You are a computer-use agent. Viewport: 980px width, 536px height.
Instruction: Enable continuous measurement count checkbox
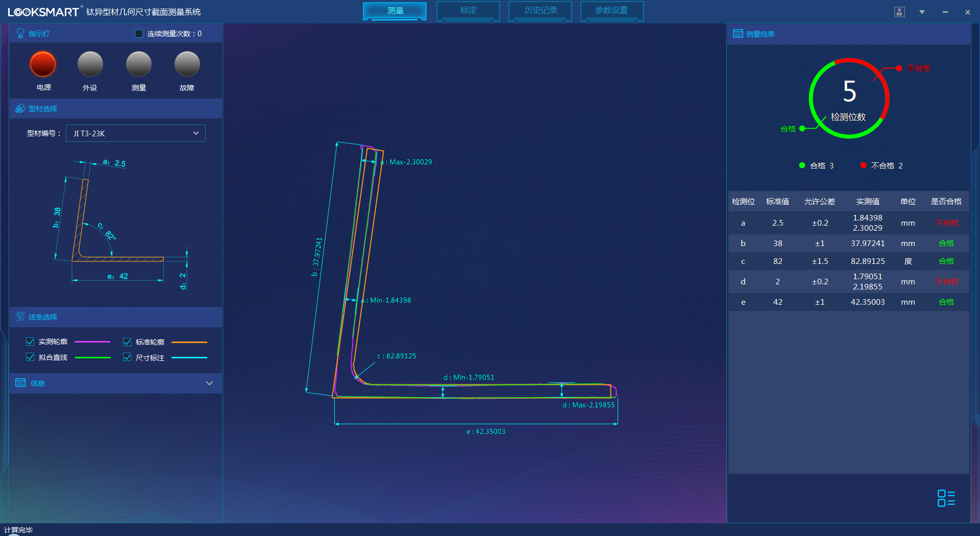(139, 34)
